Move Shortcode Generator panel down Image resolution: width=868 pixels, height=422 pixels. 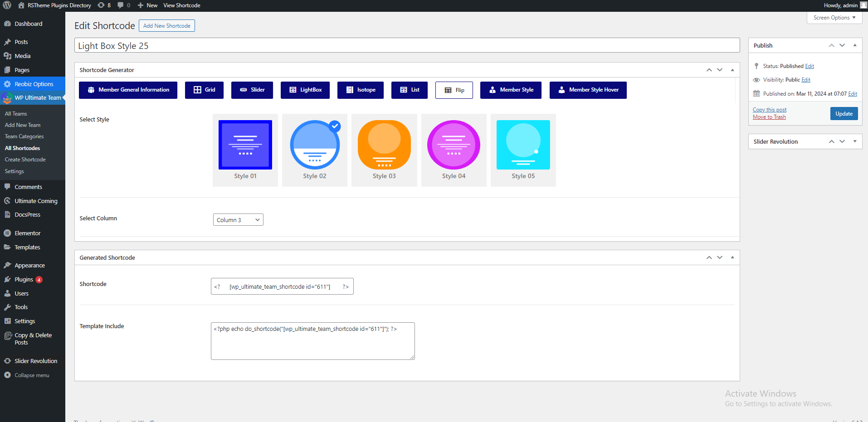pos(720,70)
